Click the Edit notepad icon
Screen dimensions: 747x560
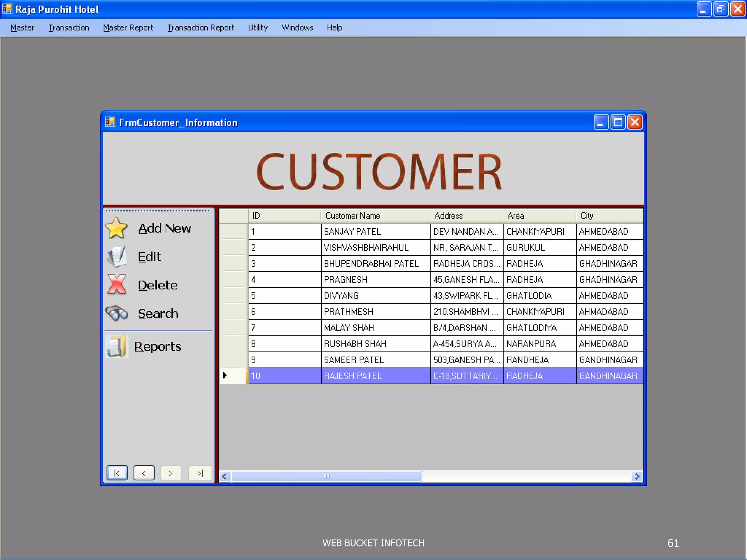pyautogui.click(x=117, y=256)
